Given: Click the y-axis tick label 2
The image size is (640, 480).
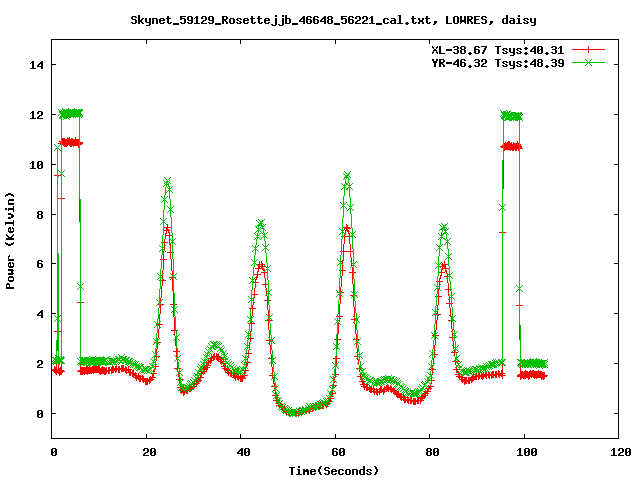Looking at the screenshot, I should coord(40,364).
